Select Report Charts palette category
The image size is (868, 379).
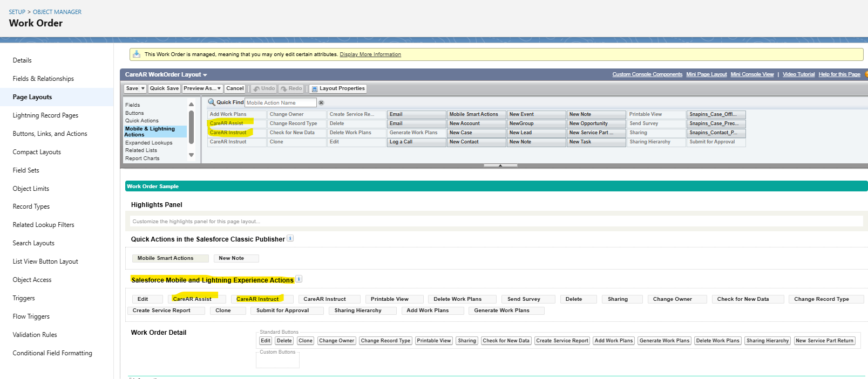(143, 159)
